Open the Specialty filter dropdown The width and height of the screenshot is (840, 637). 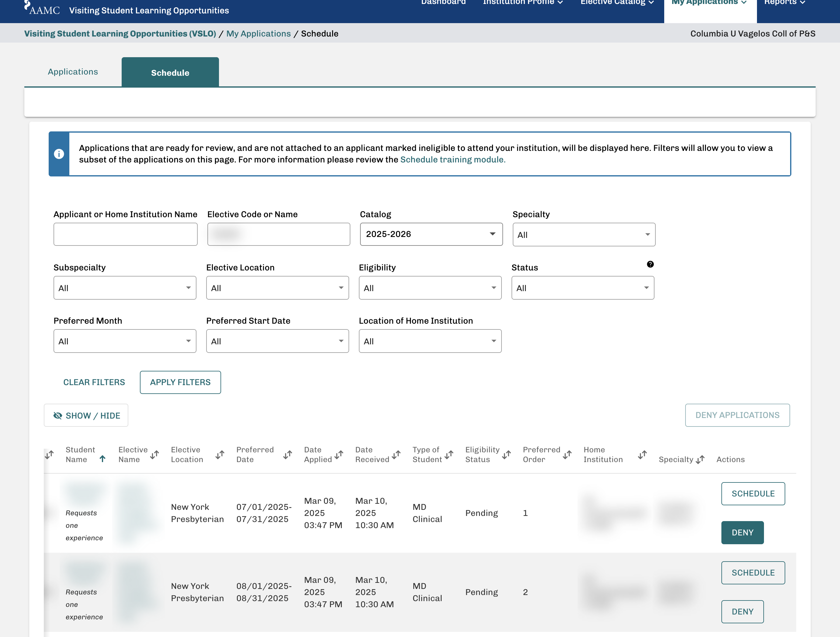[x=584, y=235]
